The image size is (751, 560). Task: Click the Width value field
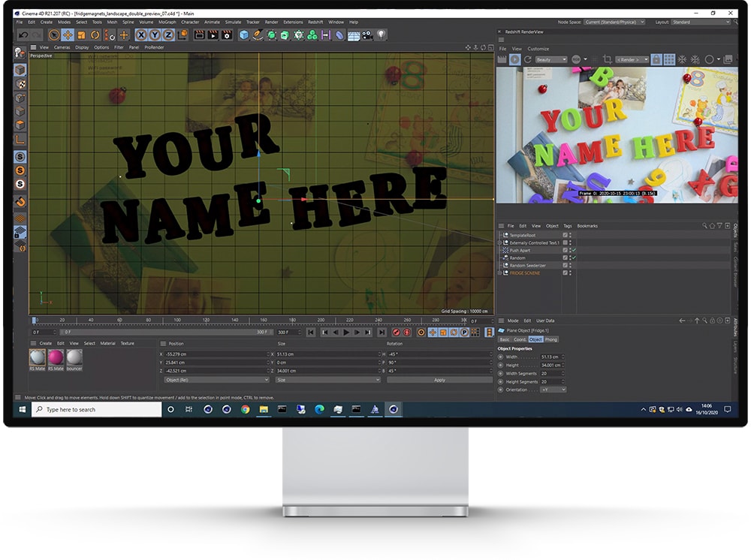click(550, 357)
